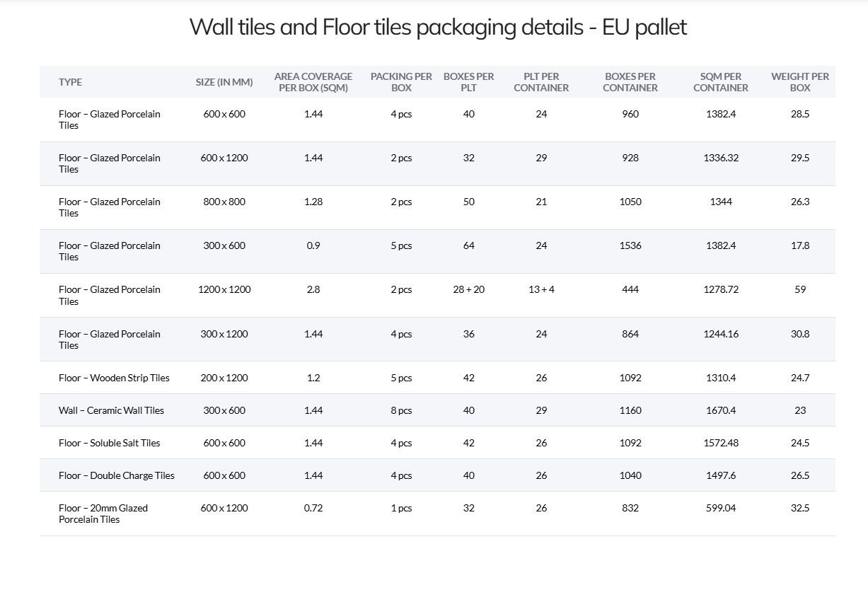The width and height of the screenshot is (868, 602).
Task: Click the Floor – 20mm Glazed Porcelain Tiles label
Action: 103,514
